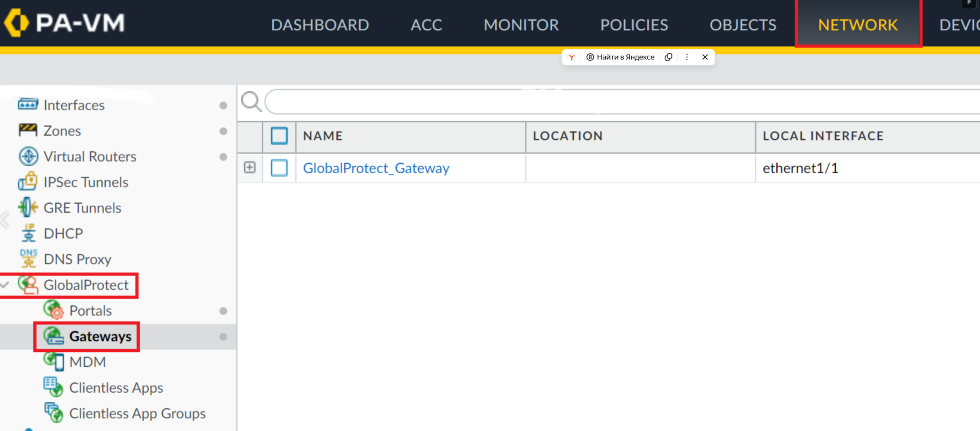
Task: Select Portals under GlobalProtect
Action: point(90,311)
